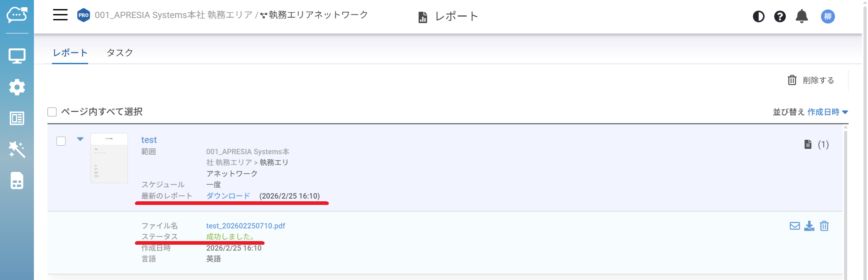Click the 削除する button
The width and height of the screenshot is (868, 280).
811,80
